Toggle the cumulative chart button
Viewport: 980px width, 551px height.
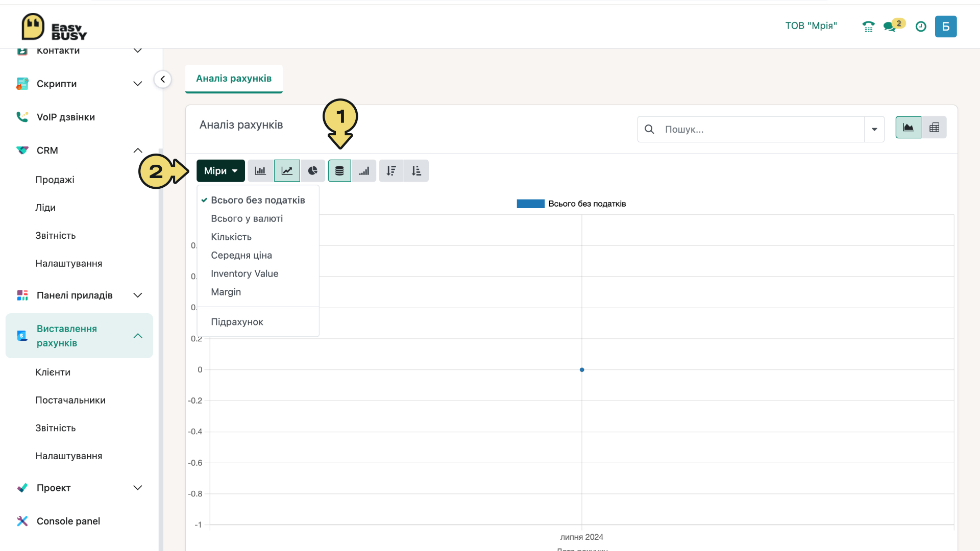click(x=364, y=171)
